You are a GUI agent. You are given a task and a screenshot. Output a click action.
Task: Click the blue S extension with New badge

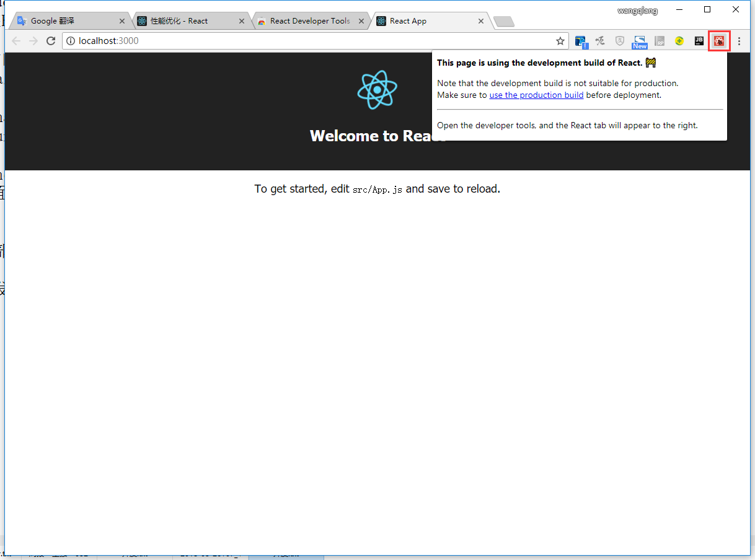[x=640, y=42]
